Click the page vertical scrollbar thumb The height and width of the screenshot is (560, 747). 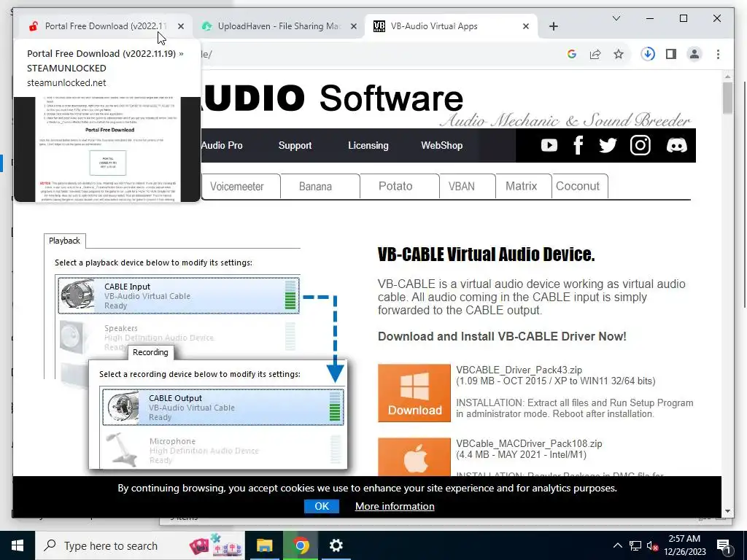coord(727,98)
